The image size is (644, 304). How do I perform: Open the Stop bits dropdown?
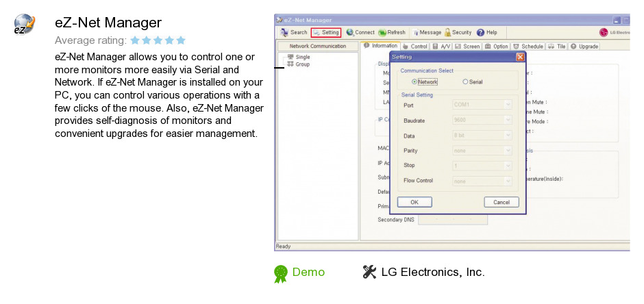click(x=482, y=166)
